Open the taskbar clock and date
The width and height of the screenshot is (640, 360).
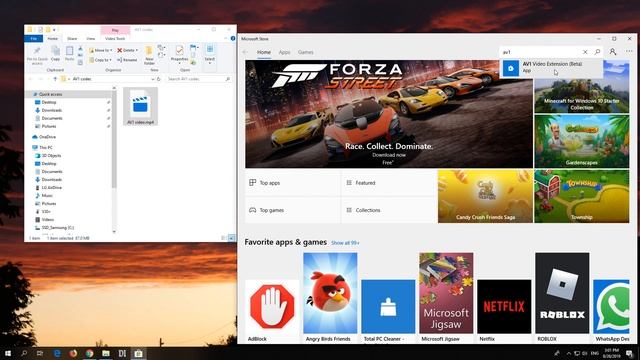pos(611,353)
